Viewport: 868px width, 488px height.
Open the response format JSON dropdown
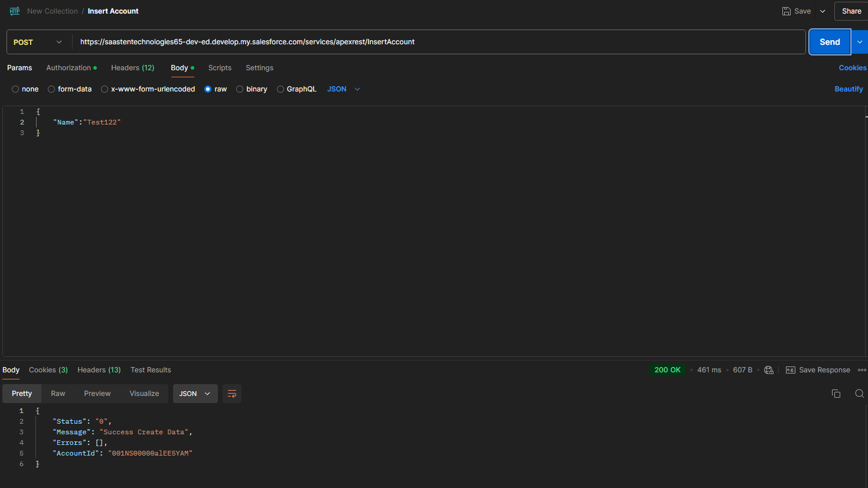pyautogui.click(x=195, y=394)
